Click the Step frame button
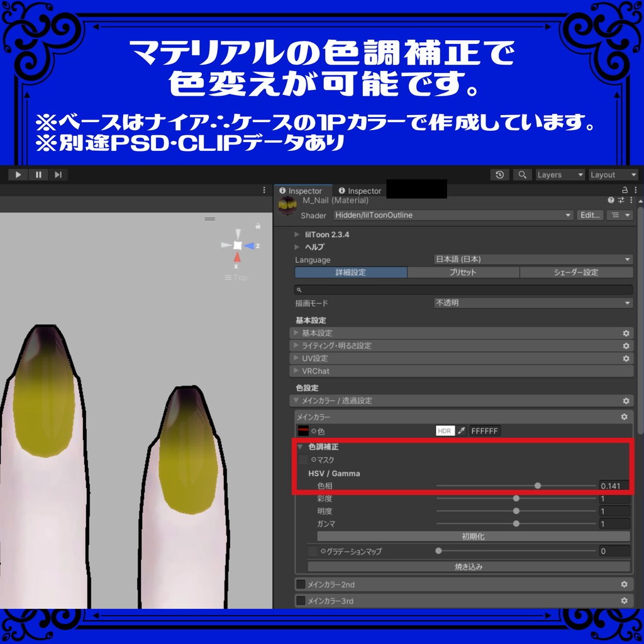 coord(58,175)
